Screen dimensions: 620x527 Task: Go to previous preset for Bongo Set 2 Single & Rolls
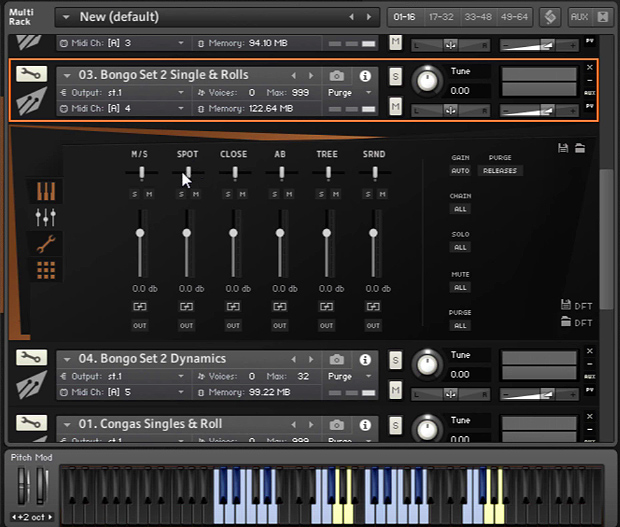[x=293, y=76]
